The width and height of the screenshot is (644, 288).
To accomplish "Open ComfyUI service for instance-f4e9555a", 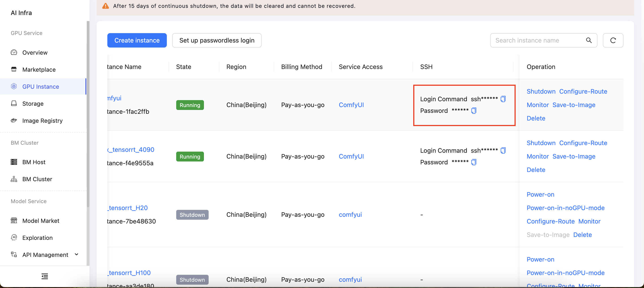I will [x=351, y=157].
